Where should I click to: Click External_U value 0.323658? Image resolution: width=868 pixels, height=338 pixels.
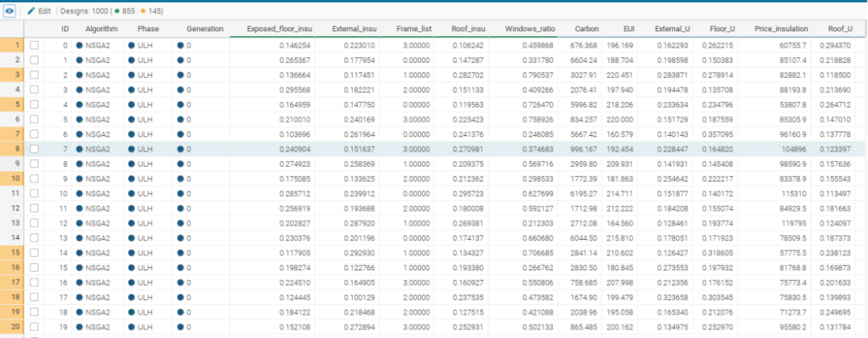[x=674, y=296]
